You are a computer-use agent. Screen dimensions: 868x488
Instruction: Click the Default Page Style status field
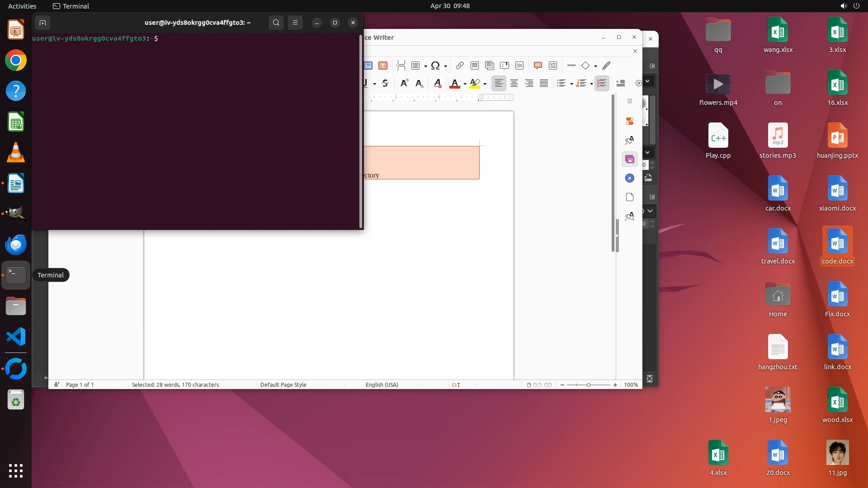click(283, 385)
